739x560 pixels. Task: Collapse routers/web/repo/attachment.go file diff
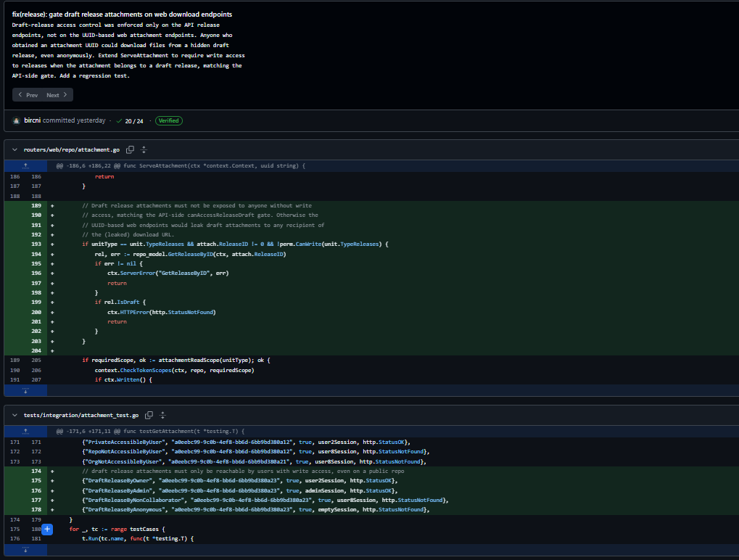pyautogui.click(x=15, y=149)
